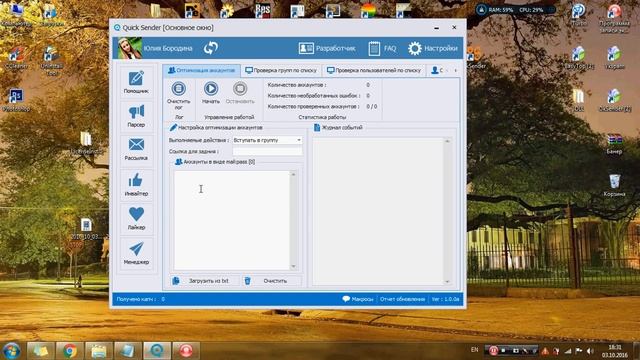The width and height of the screenshot is (640, 360).
Task: Open the FAQ notepad button
Action: 382,48
